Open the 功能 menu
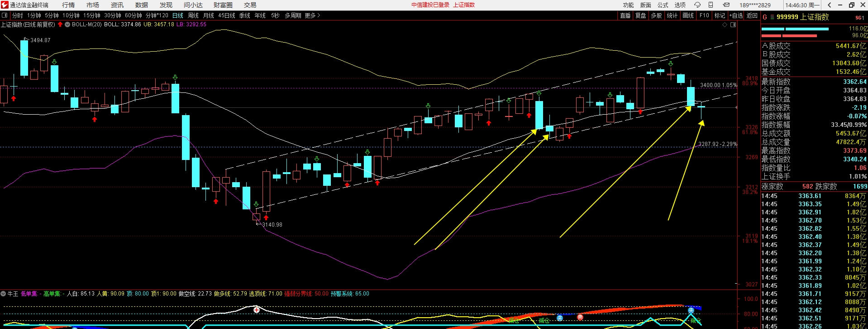The height and width of the screenshot is (329, 868). tap(628, 5)
